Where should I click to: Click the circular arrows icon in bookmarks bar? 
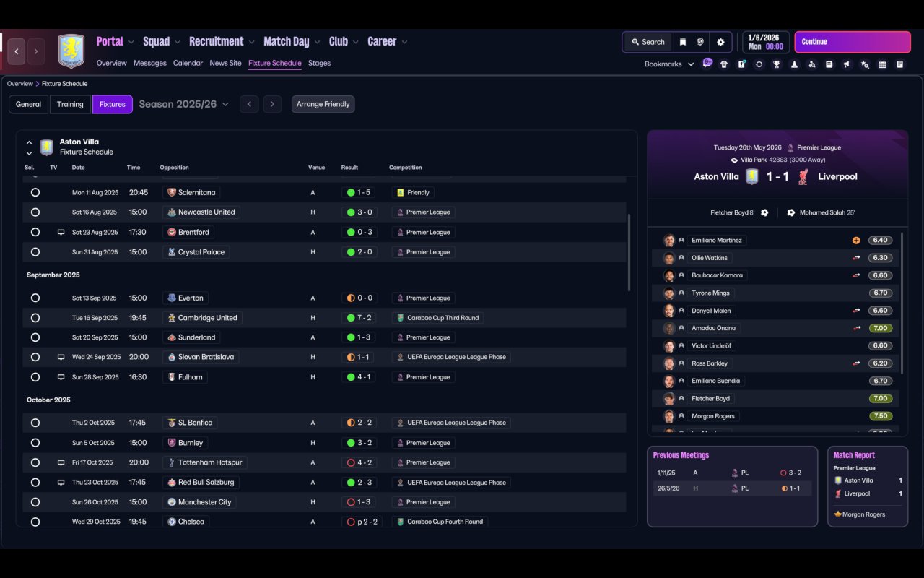coord(759,64)
